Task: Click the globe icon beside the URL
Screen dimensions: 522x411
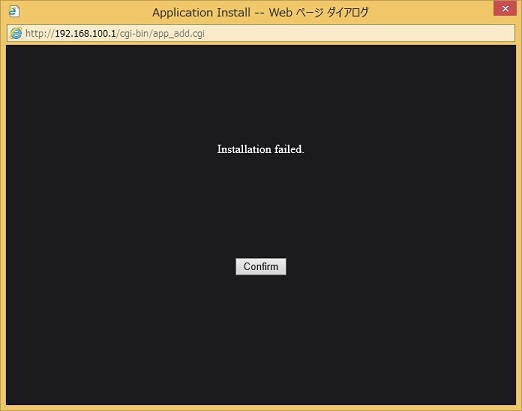Action: (x=16, y=33)
